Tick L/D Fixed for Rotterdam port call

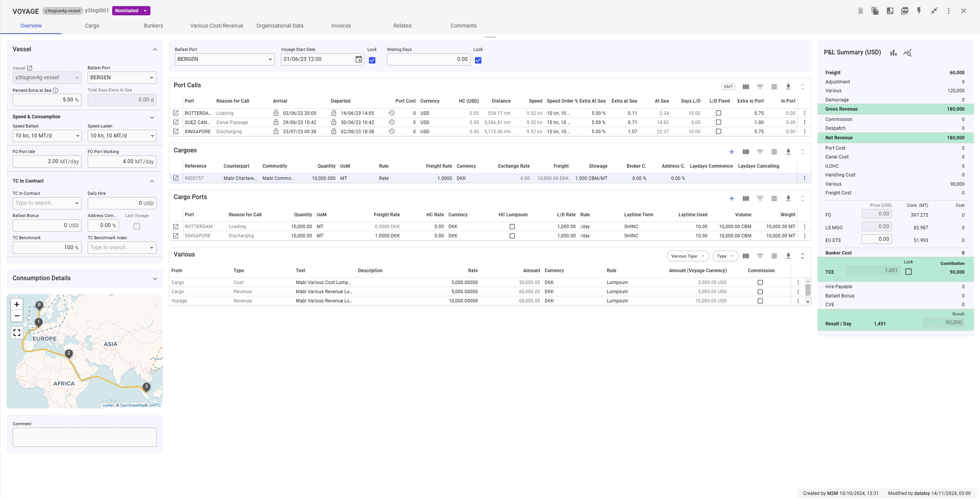[x=718, y=113]
